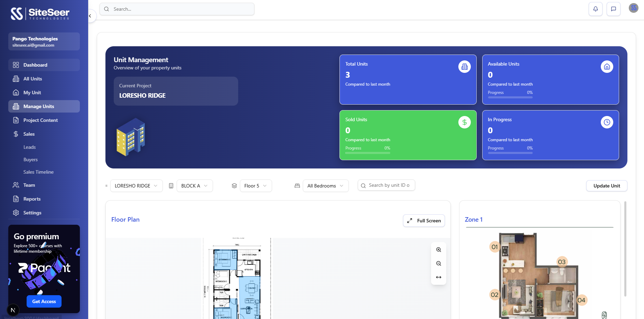Open the Settings gear in sidebar
The height and width of the screenshot is (319, 644).
[16, 212]
